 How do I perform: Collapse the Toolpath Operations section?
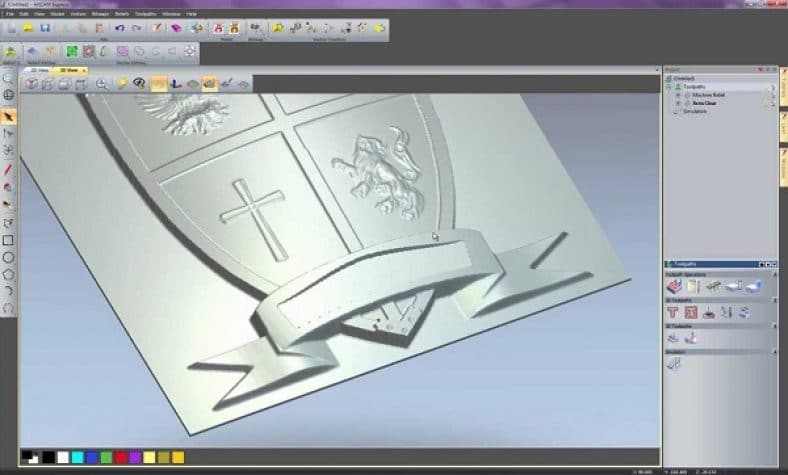pos(774,274)
